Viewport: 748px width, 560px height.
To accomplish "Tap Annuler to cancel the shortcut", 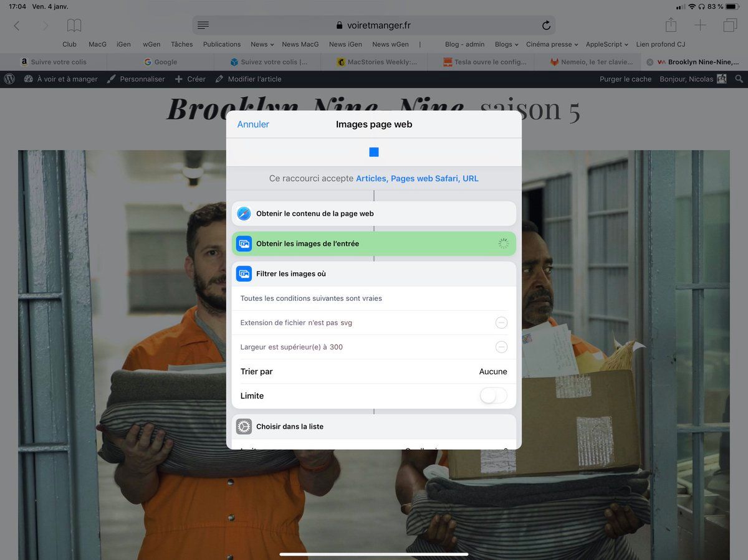I will pos(253,124).
